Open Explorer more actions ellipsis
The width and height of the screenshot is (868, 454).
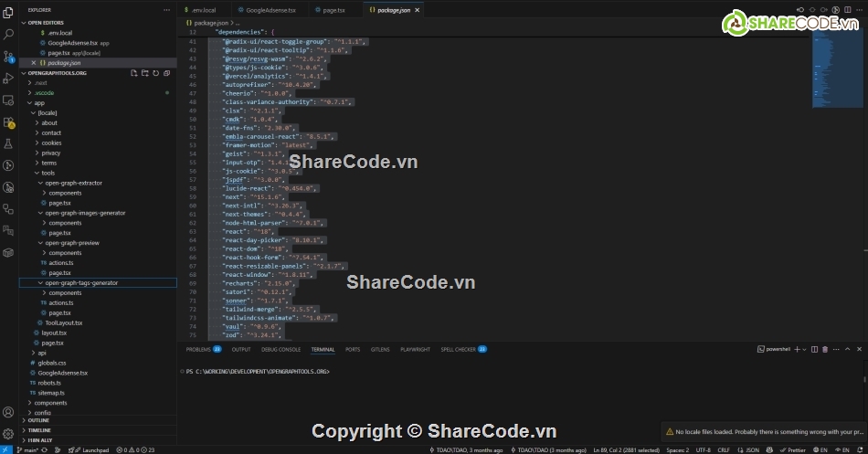click(x=166, y=10)
